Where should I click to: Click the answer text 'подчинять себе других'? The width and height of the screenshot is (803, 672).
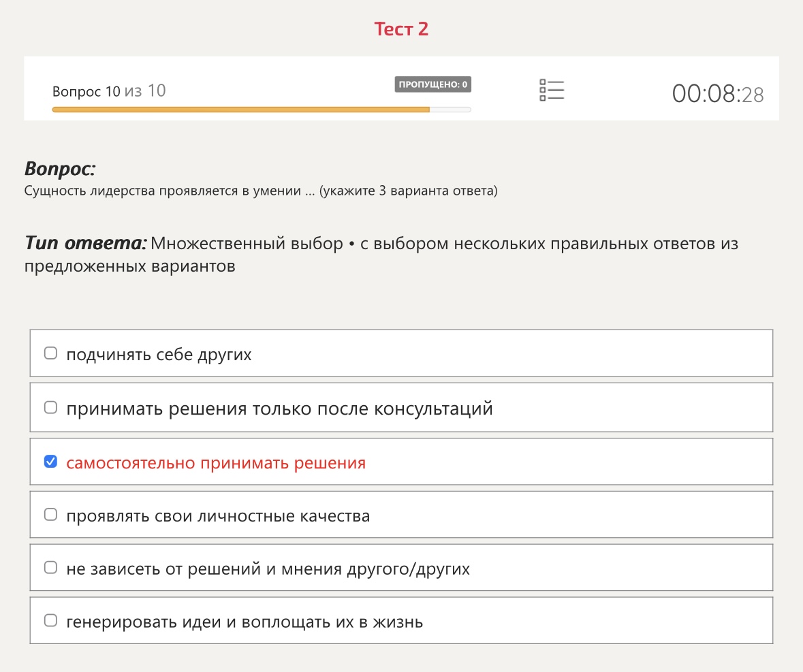159,354
